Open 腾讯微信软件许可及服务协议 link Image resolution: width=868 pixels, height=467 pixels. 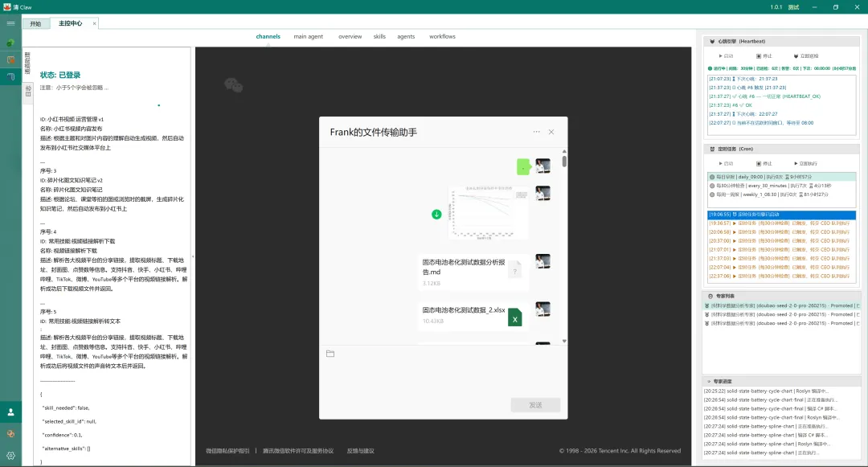pyautogui.click(x=298, y=451)
